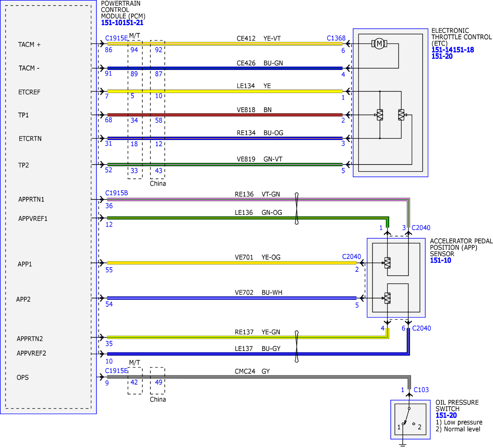Screen dimensions: 493x448
Task: Click the APPVREF1 signal label
Action: coord(33,219)
